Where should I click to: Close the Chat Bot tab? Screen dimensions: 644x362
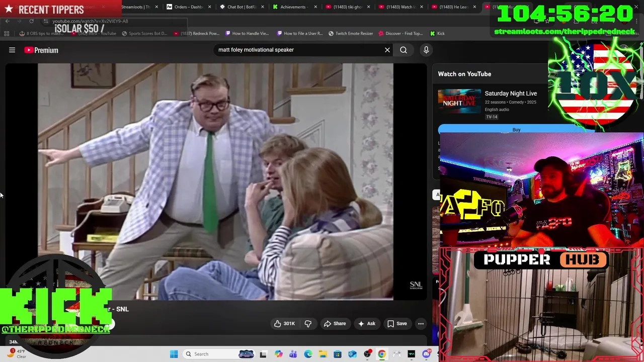(263, 7)
